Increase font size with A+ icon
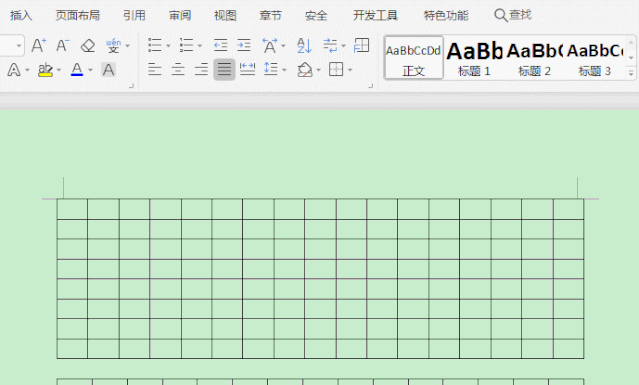The image size is (639, 385). [x=39, y=45]
